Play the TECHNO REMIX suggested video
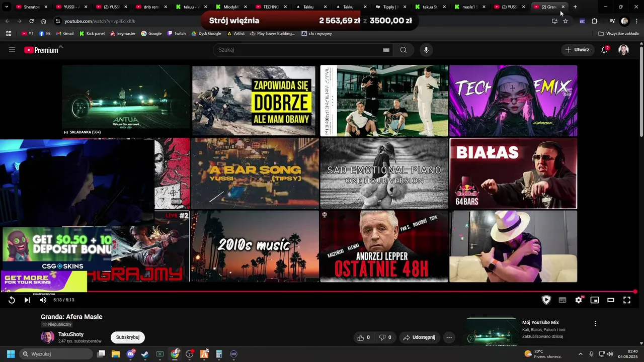 click(513, 101)
